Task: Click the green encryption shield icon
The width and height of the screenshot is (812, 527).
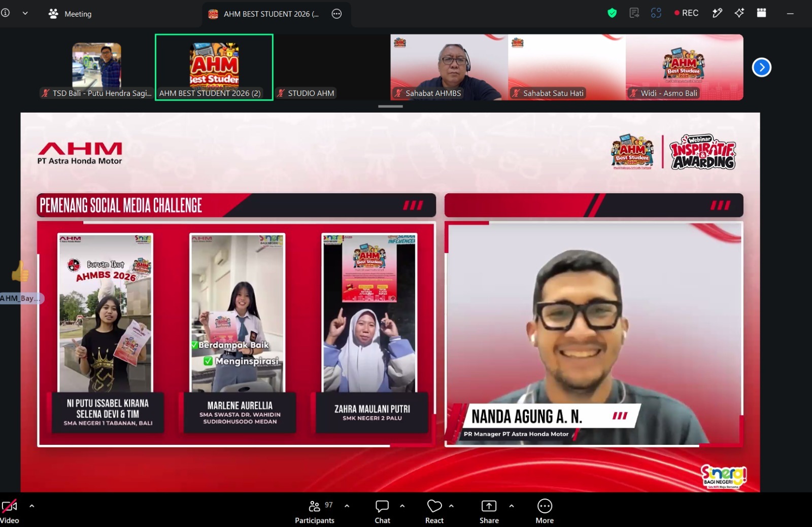Action: 612,13
